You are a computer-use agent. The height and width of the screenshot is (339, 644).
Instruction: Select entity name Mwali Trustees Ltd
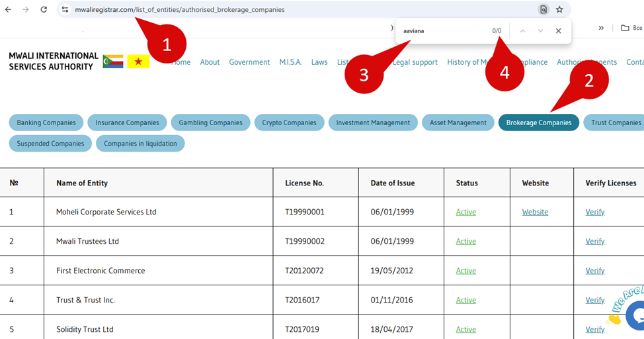(x=87, y=242)
